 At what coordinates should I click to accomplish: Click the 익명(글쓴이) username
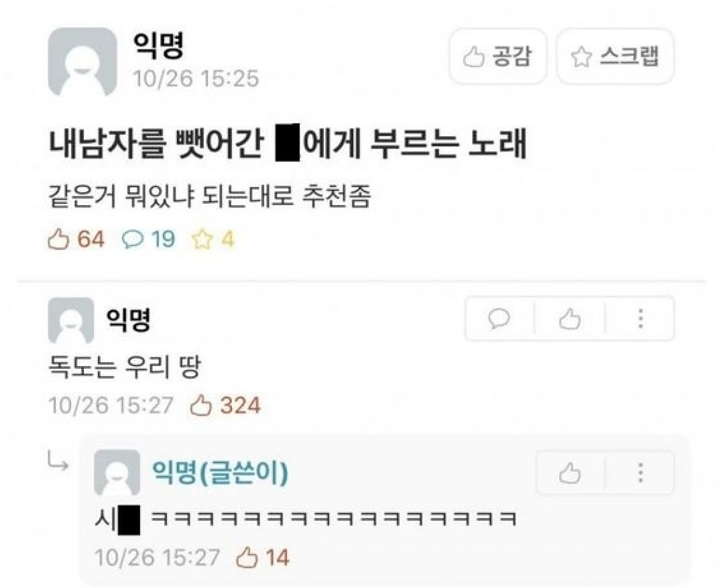click(221, 472)
